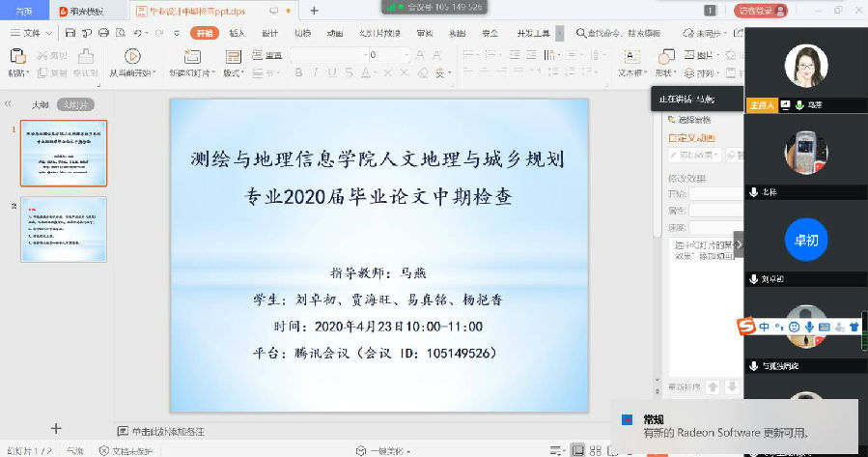Click the Print Preview icon

click(x=120, y=33)
